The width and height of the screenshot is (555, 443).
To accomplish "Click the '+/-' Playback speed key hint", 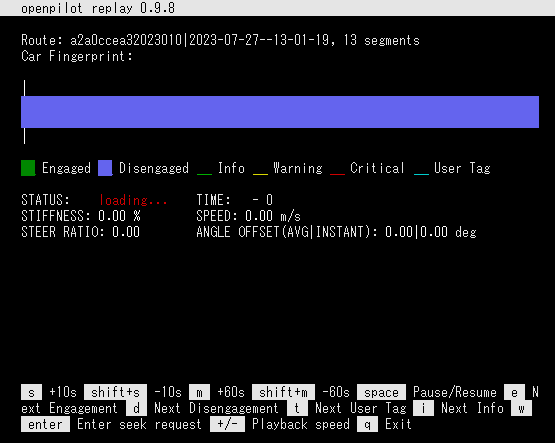I will 227,424.
